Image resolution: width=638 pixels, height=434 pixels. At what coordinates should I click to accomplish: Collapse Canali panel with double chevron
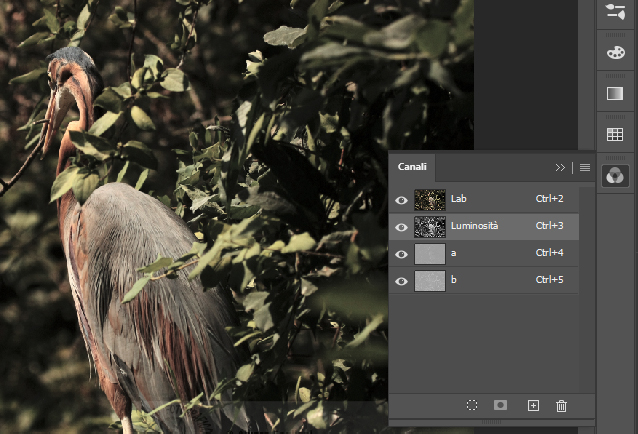(560, 168)
